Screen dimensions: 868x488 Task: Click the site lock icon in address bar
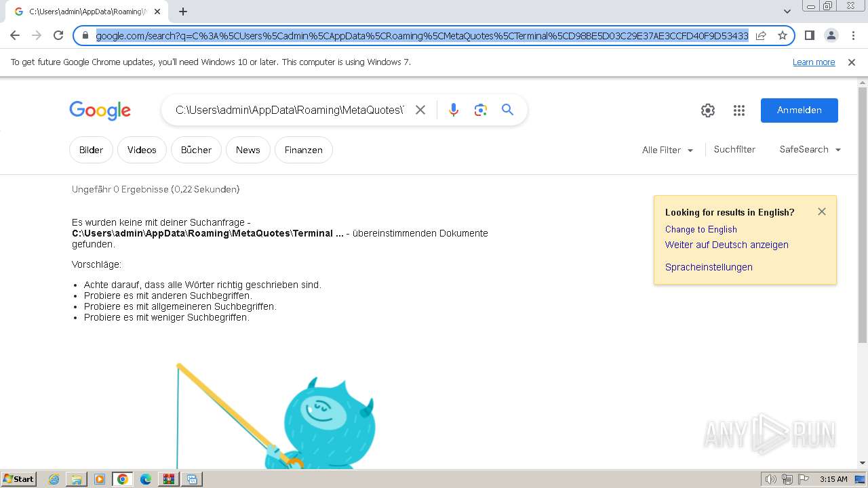(85, 35)
